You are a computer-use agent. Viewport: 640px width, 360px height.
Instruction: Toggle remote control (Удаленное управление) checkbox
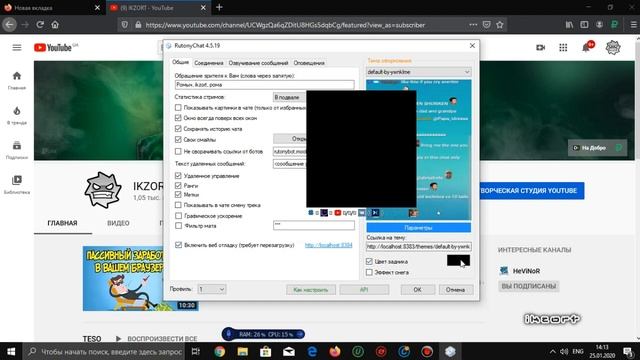(178, 176)
